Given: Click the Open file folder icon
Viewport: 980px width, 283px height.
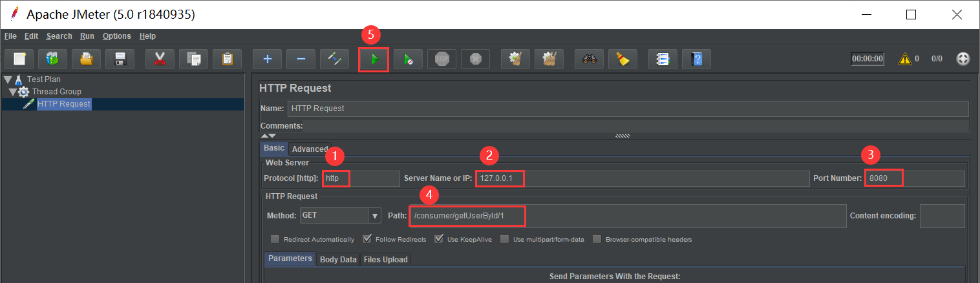Looking at the screenshot, I should 87,59.
